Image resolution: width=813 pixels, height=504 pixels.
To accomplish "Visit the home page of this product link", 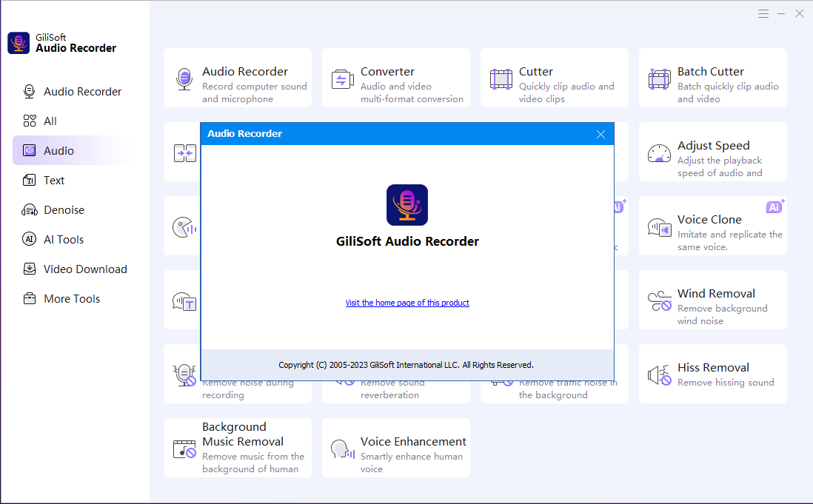I will point(407,303).
